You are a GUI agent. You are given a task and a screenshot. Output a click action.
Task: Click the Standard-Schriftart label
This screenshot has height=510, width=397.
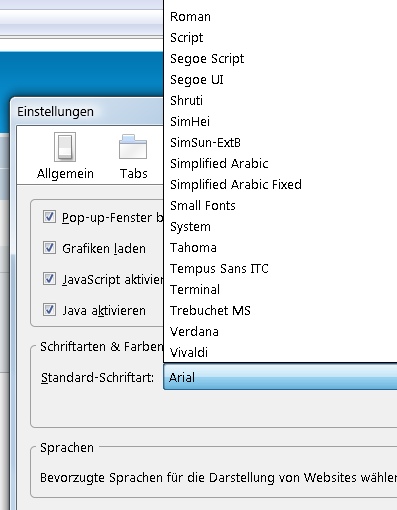97,378
